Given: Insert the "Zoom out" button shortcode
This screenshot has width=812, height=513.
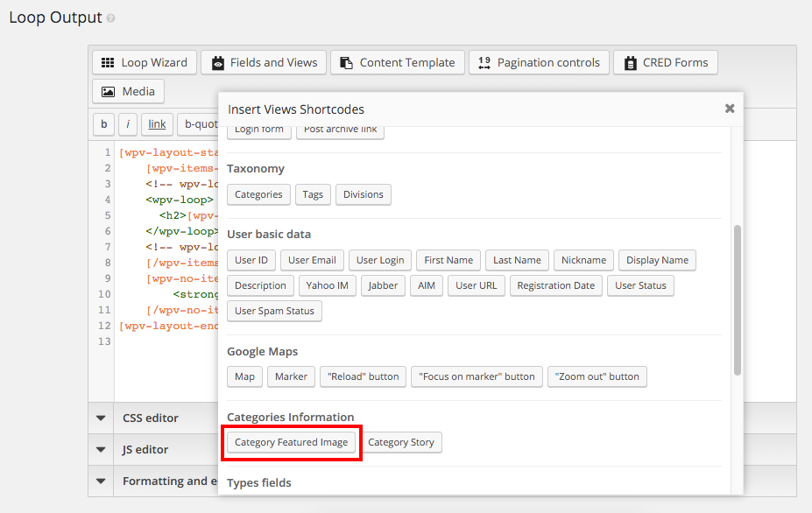Looking at the screenshot, I should [597, 376].
